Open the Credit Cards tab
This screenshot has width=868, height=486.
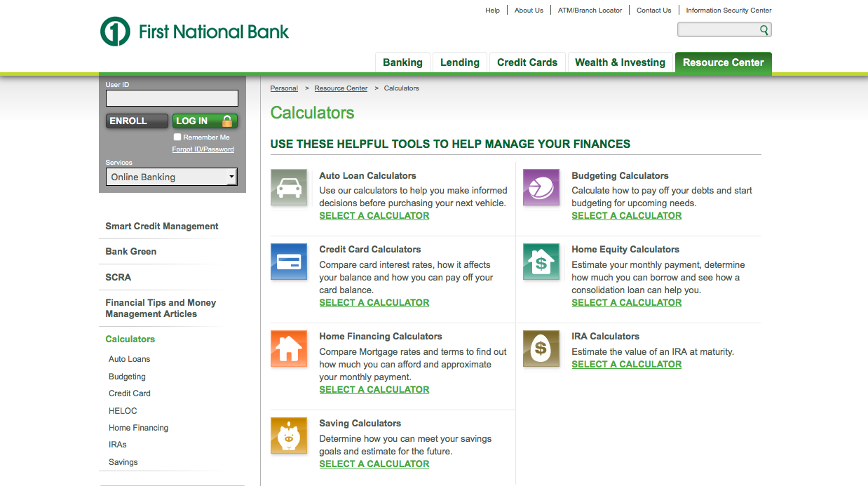[x=527, y=62]
